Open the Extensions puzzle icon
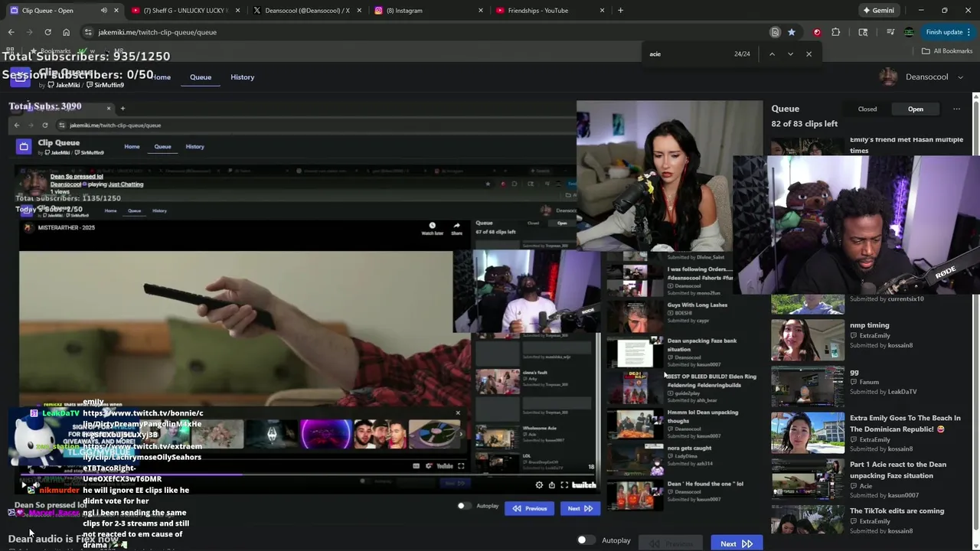 click(x=835, y=32)
